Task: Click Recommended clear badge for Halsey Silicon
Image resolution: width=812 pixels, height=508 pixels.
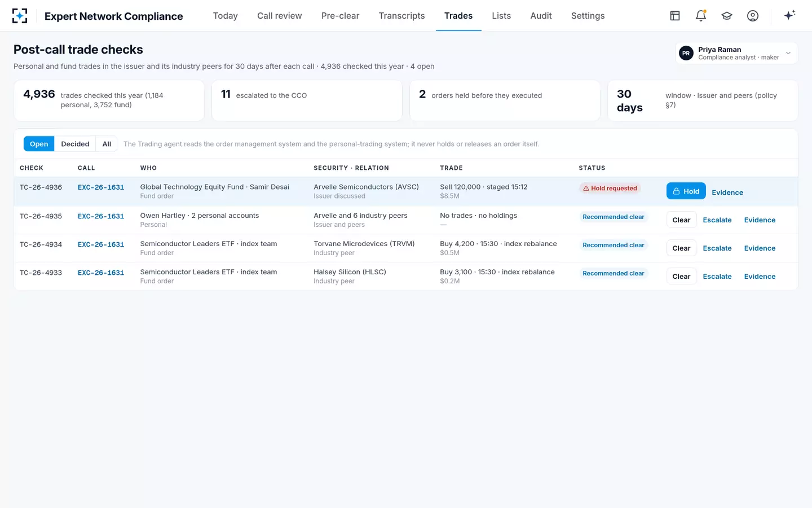Action: (x=614, y=273)
